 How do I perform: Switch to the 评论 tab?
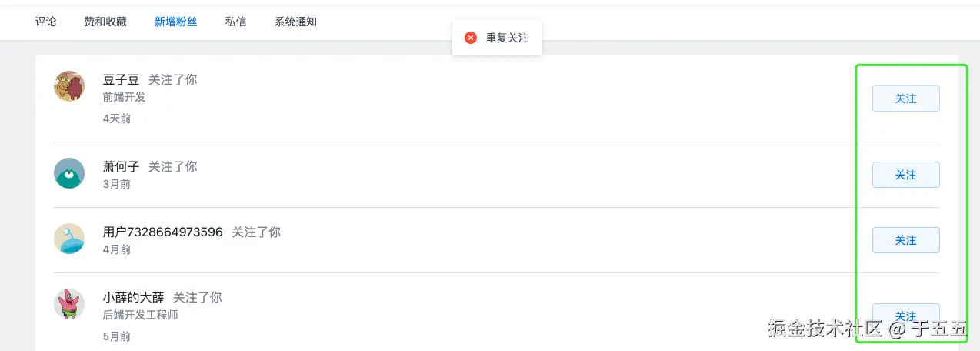click(x=46, y=22)
